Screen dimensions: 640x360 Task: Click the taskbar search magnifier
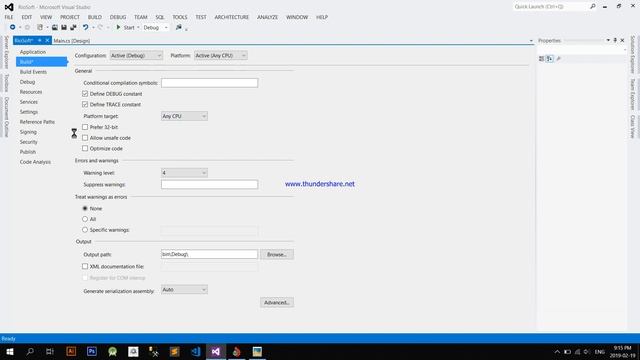click(x=30, y=351)
